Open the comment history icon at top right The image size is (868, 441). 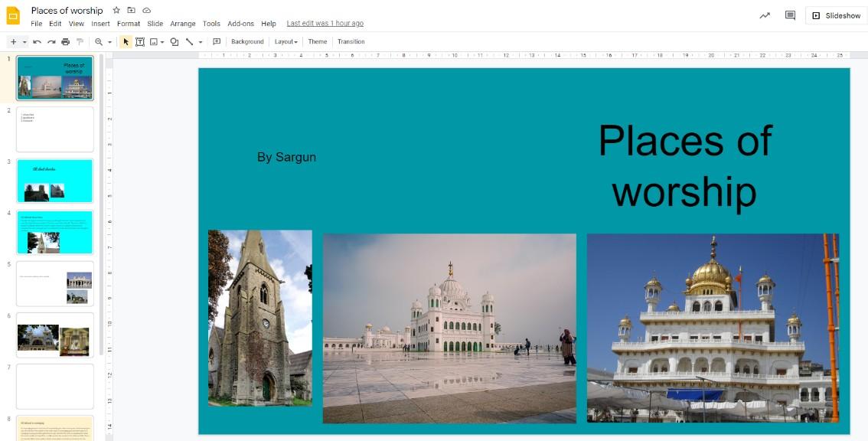tap(790, 15)
